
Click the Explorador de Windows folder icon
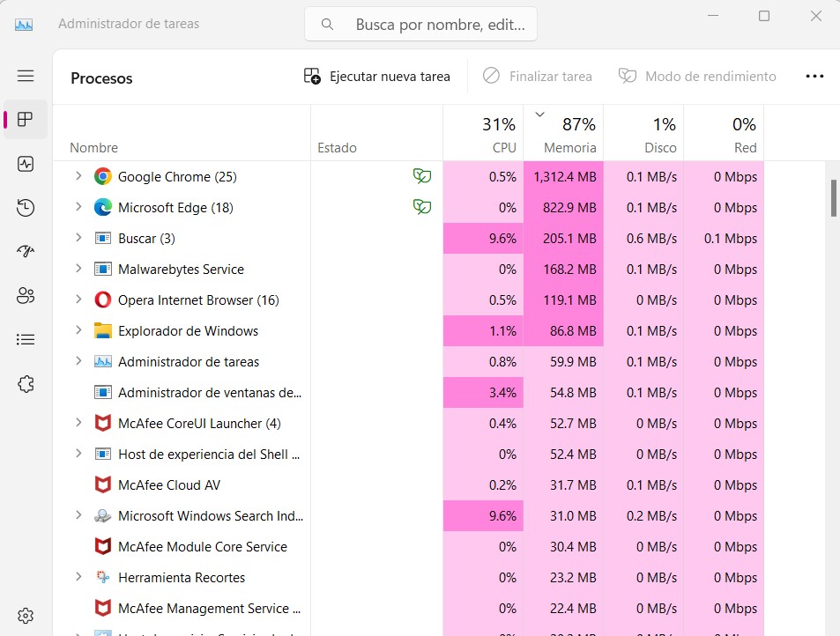click(103, 331)
